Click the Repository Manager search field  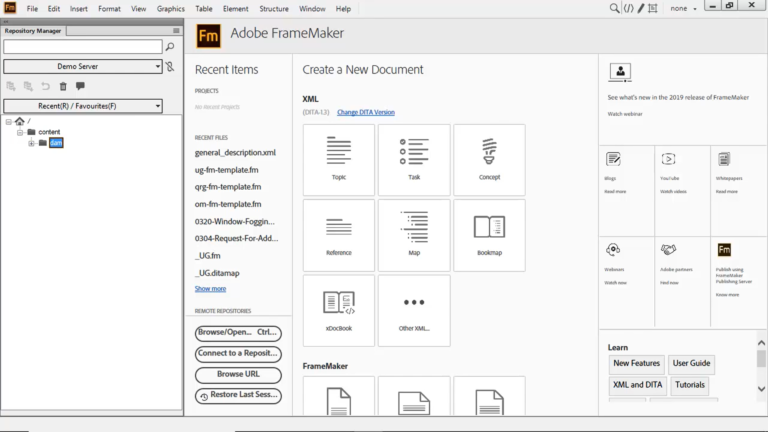pos(83,47)
